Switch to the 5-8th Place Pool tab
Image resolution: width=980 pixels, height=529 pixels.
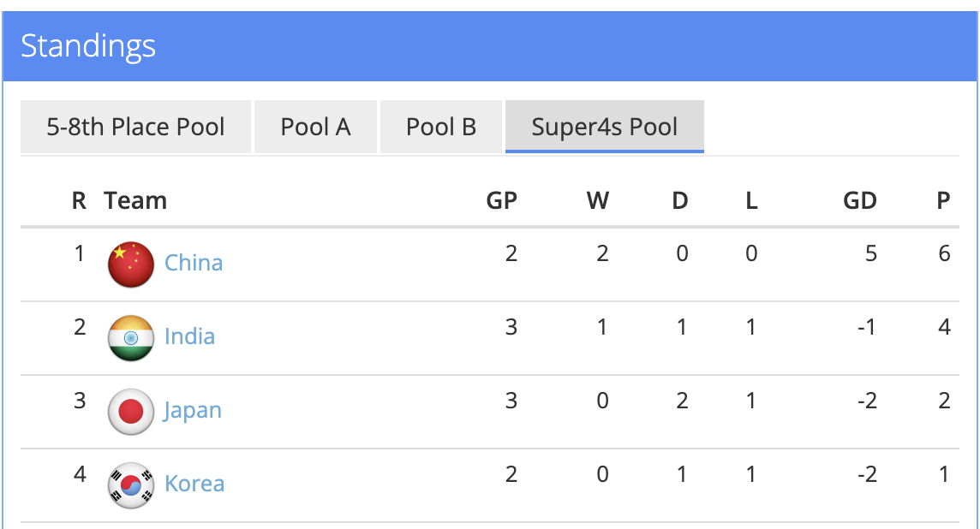pos(135,128)
